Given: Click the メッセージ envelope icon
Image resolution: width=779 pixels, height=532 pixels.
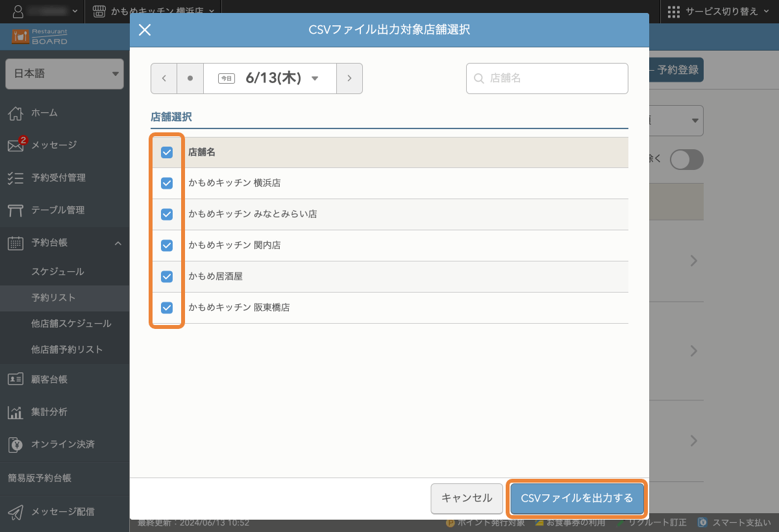Looking at the screenshot, I should [16, 145].
